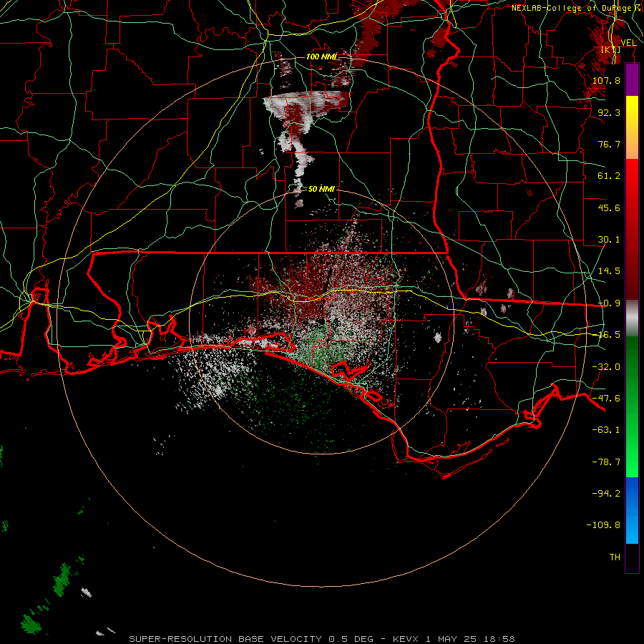Click the 45.6 value on velocity scale
644x644 pixels.
pyautogui.click(x=609, y=208)
